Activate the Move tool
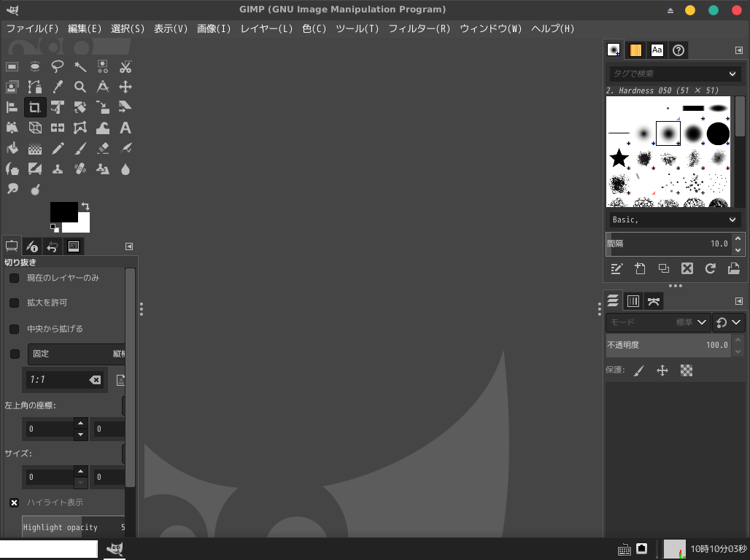 125,87
